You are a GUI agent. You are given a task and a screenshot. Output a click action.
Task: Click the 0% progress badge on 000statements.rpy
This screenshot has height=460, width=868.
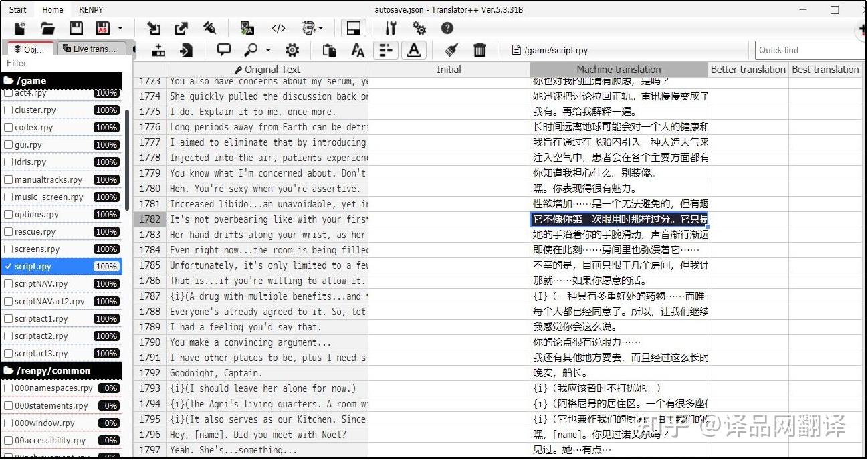click(108, 405)
